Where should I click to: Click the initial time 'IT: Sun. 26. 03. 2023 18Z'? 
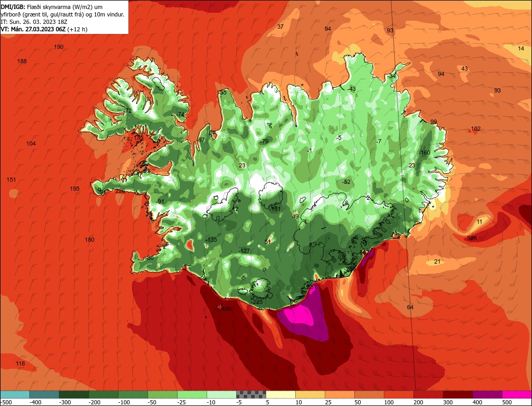[34, 22]
